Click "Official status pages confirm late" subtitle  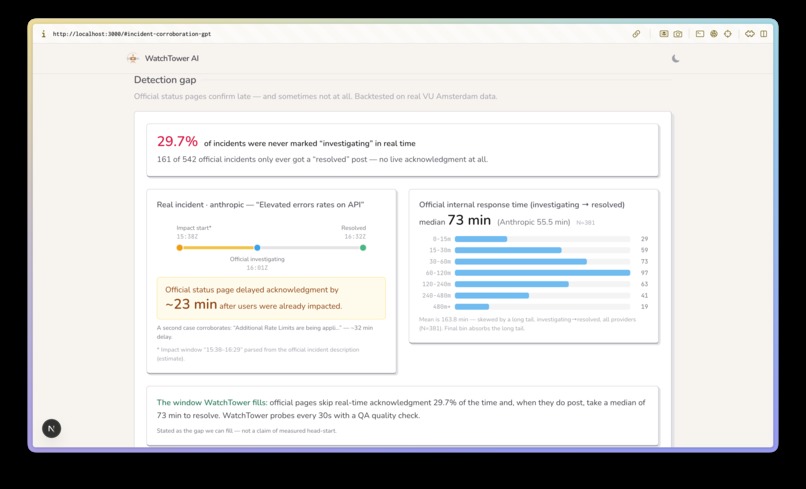(x=316, y=96)
